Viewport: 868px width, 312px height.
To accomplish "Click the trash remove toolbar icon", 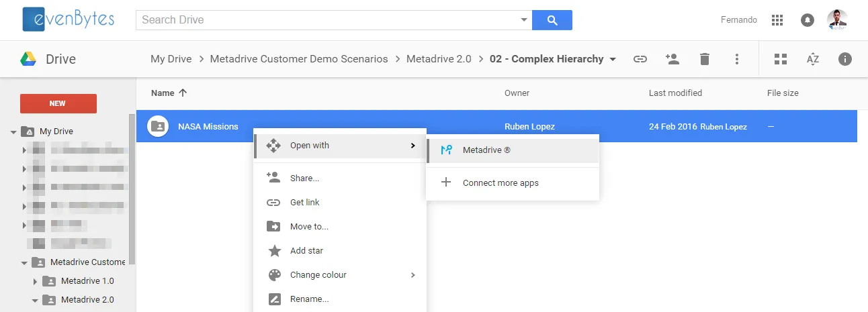I will tap(704, 59).
